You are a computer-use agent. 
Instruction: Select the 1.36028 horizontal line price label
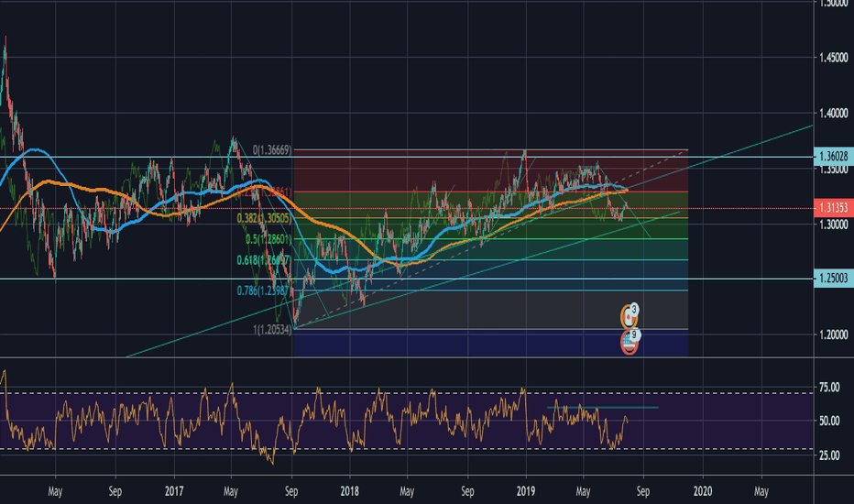(x=833, y=157)
